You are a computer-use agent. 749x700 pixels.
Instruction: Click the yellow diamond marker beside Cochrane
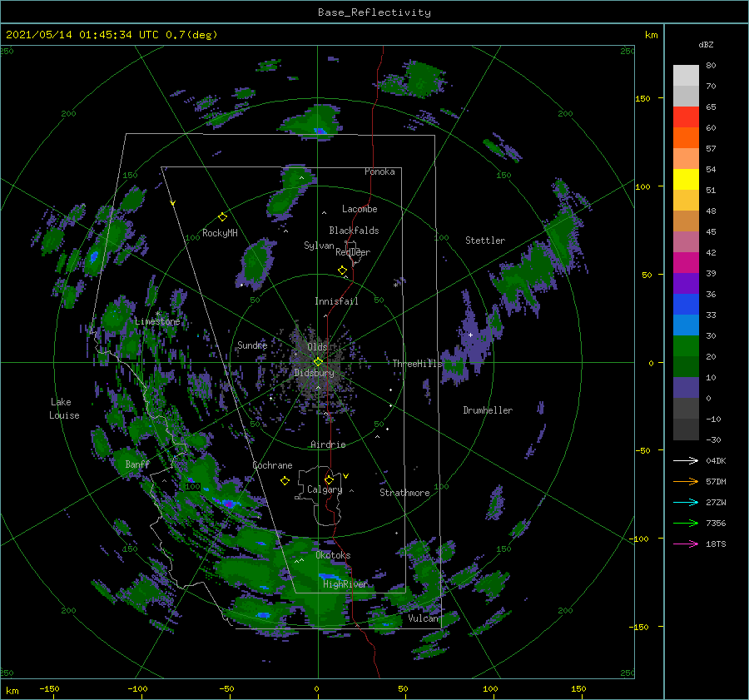tap(285, 481)
